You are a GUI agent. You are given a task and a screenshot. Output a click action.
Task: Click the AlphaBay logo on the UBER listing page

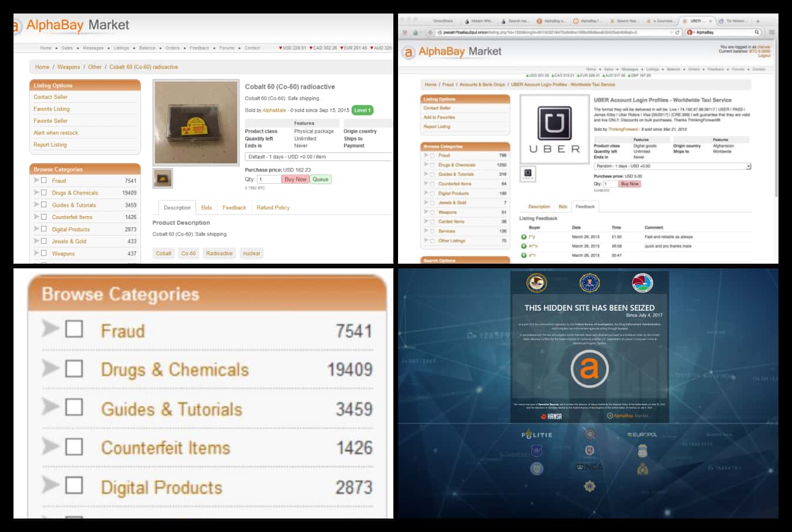click(451, 52)
